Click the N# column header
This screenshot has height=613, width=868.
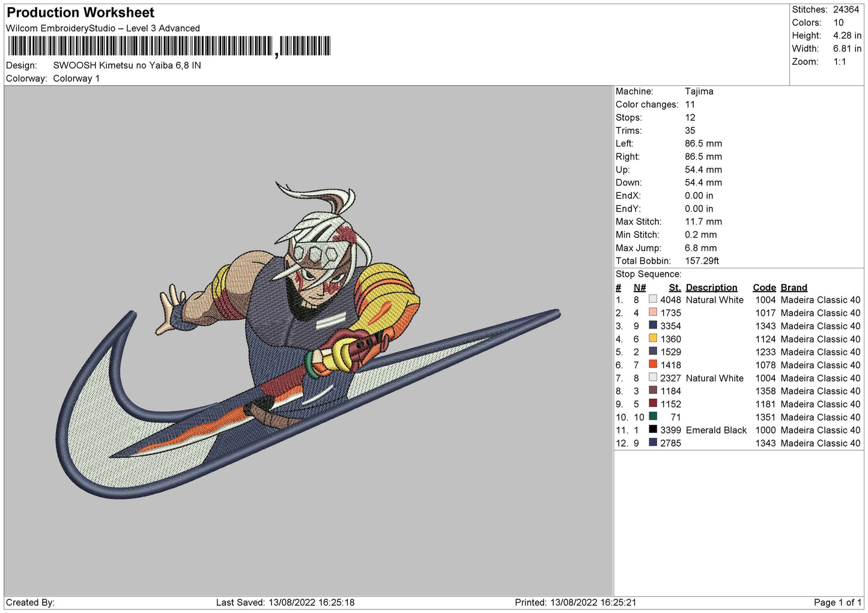click(x=640, y=288)
